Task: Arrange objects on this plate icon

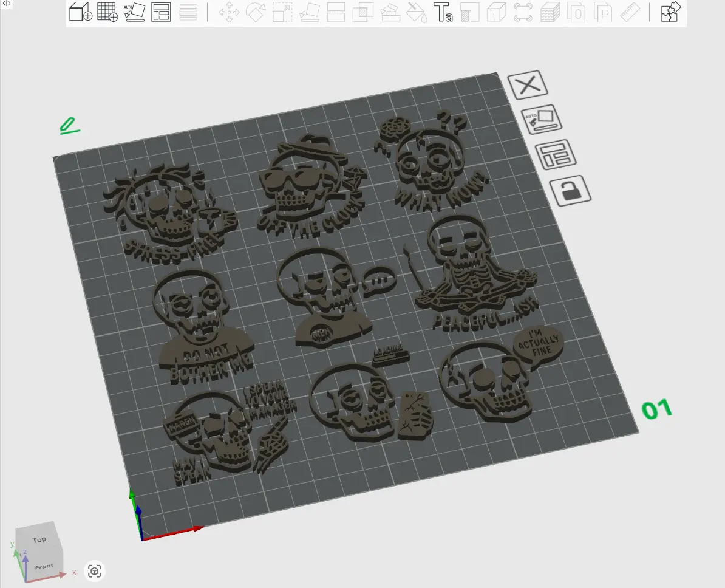Action: (x=556, y=154)
